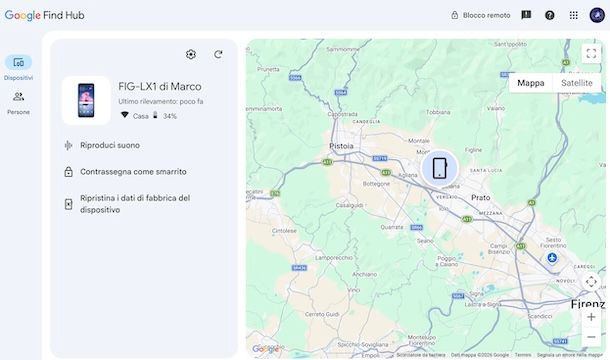
Task: Zoom out the map with minus
Action: coord(591,337)
